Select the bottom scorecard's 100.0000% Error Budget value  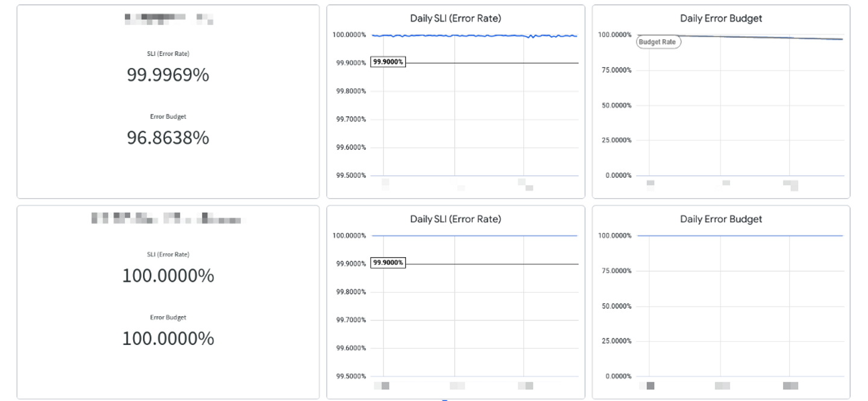click(x=168, y=338)
